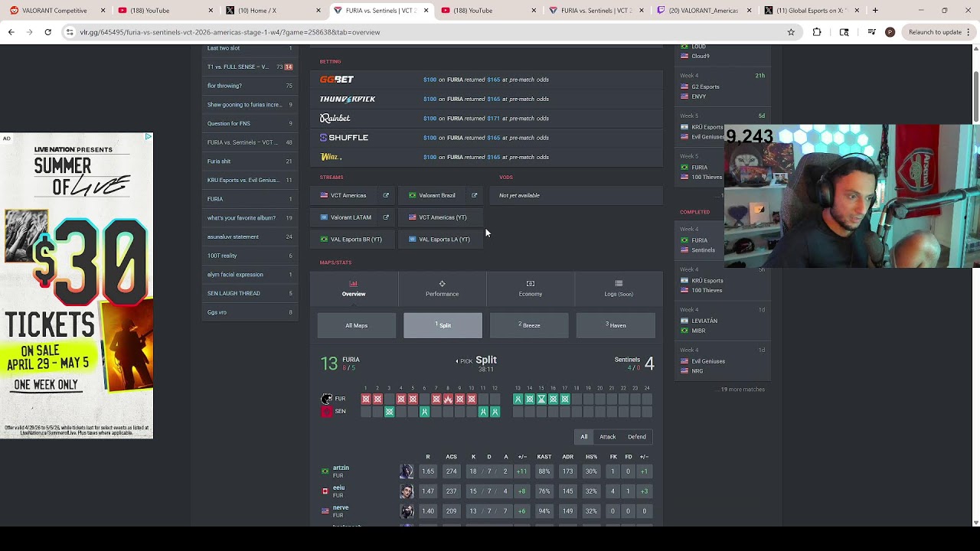Open external link icon for Valorant Brazil
Image resolution: width=980 pixels, height=551 pixels.
tap(474, 195)
